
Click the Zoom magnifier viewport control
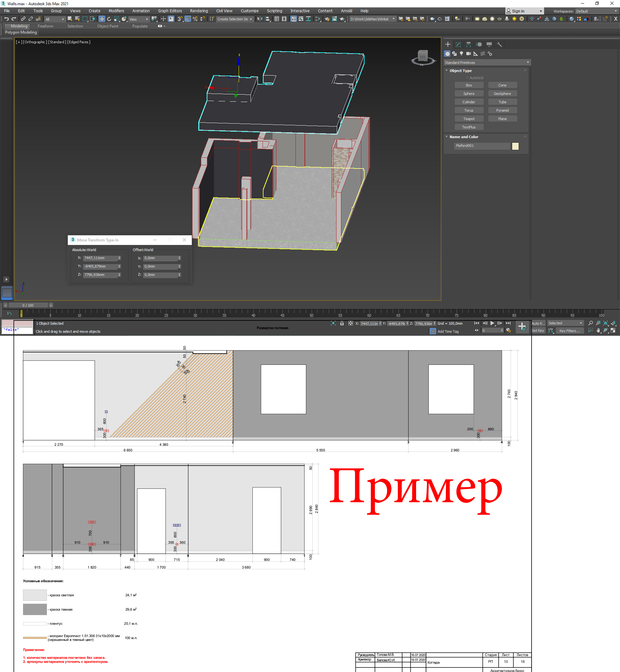[x=590, y=323]
